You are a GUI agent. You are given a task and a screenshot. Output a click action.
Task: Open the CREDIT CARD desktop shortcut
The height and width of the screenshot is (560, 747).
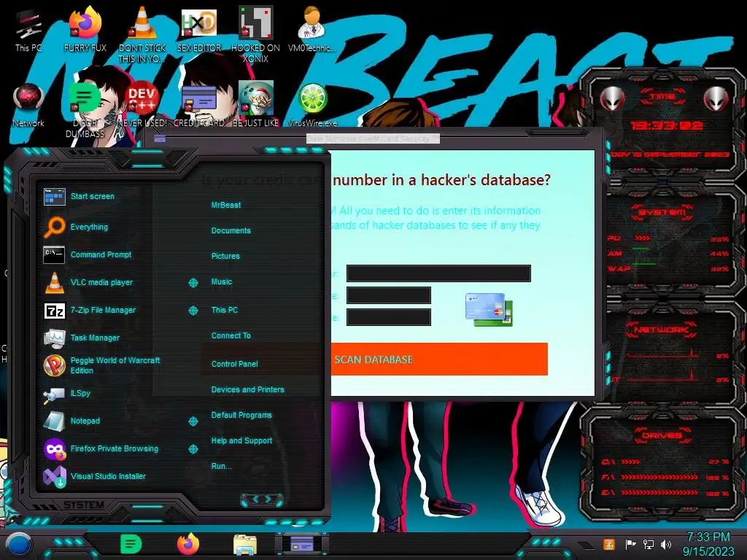tap(198, 106)
